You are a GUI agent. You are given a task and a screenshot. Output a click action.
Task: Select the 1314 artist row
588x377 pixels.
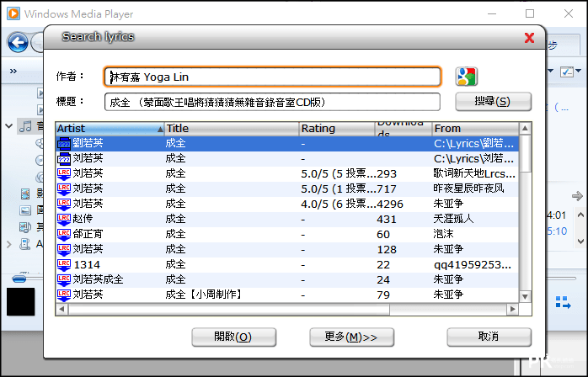[287, 265]
